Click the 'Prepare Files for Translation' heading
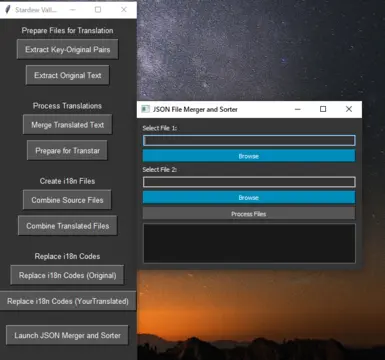This screenshot has width=385, height=360. coord(67,30)
